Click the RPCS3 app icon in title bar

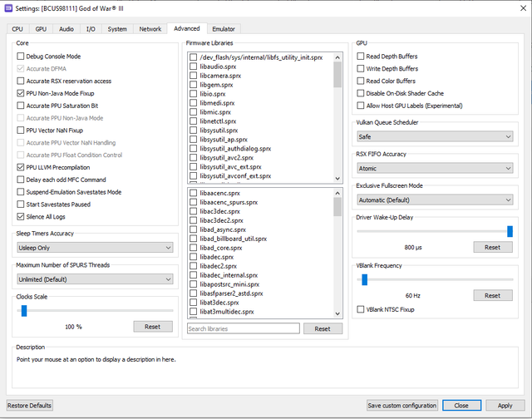pyautogui.click(x=8, y=8)
